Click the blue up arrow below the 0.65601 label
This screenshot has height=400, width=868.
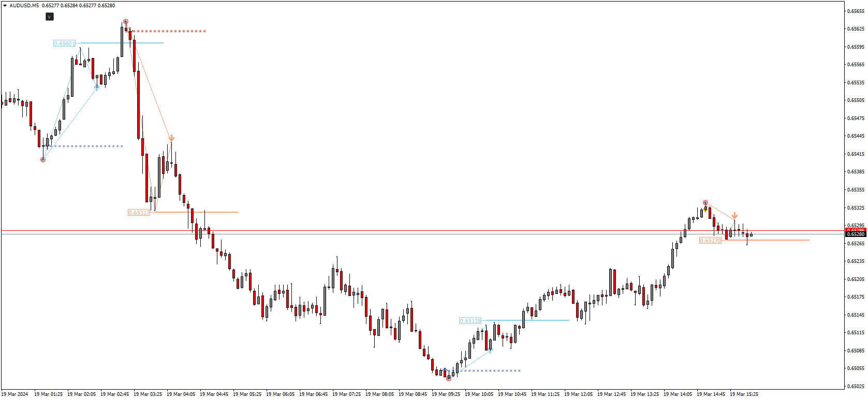pyautogui.click(x=97, y=87)
